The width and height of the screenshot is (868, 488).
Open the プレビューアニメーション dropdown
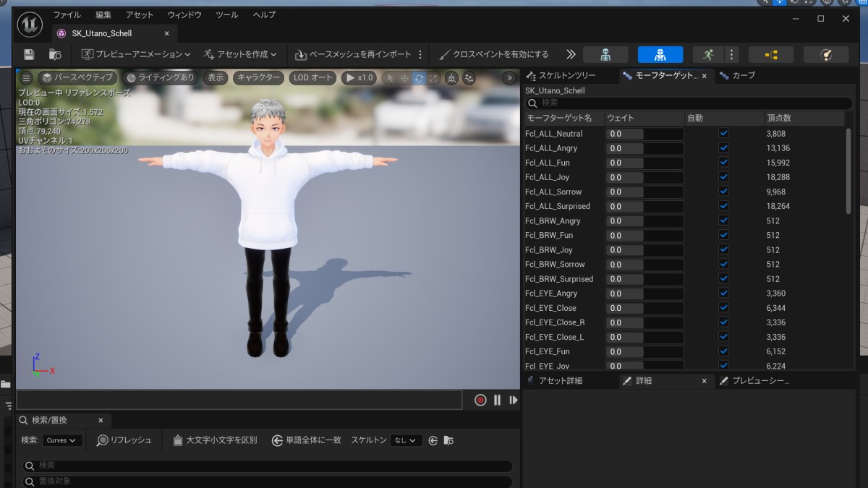tap(136, 54)
